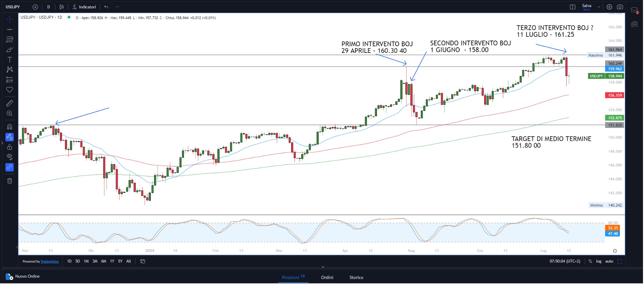Remove drawings with the trash icon
The width and height of the screenshot is (644, 284).
[10, 181]
